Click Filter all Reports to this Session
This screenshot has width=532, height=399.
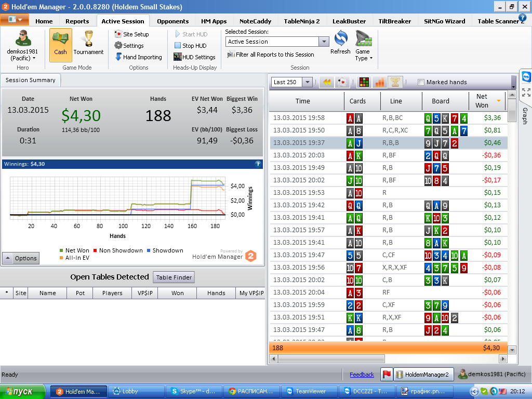[271, 54]
